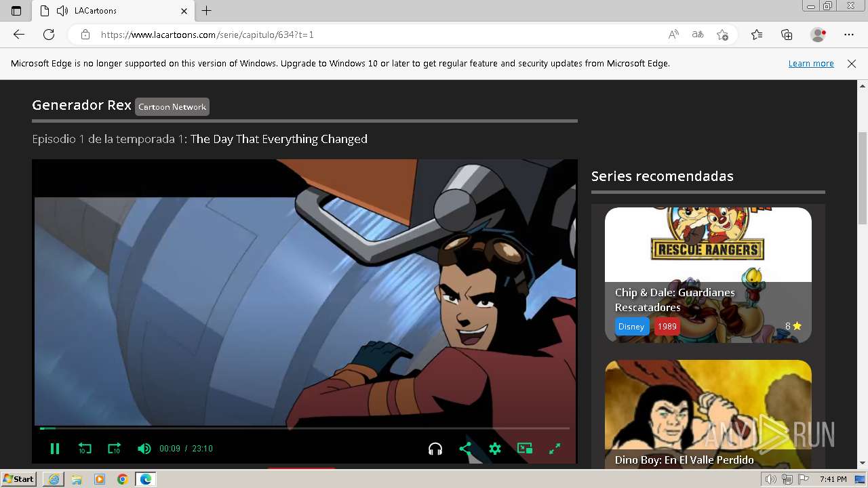The height and width of the screenshot is (488, 868).
Task: Activate Read aloud in address bar
Action: [x=673, y=35]
